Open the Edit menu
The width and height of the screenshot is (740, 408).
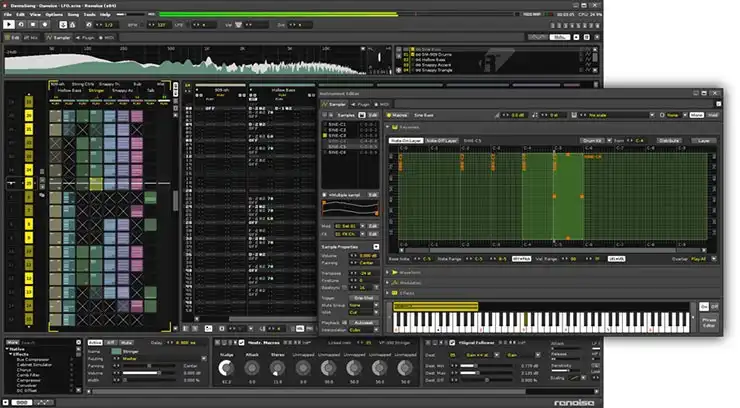(20, 15)
